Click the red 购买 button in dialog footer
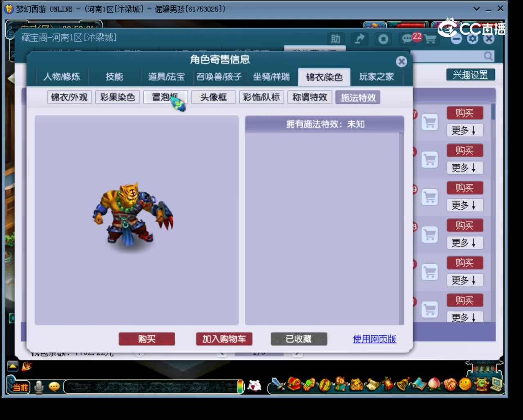 tap(147, 339)
